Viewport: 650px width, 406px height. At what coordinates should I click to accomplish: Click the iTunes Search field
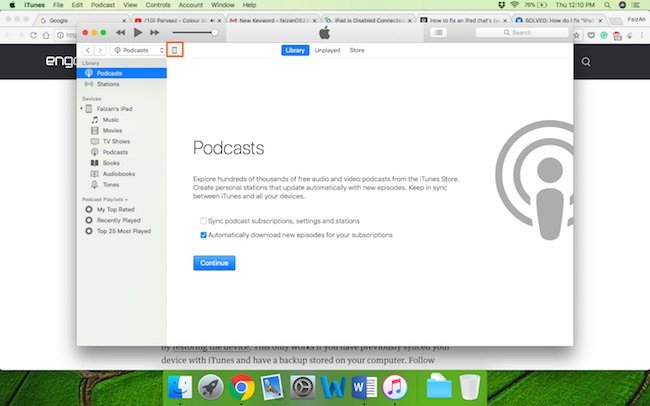(522, 32)
